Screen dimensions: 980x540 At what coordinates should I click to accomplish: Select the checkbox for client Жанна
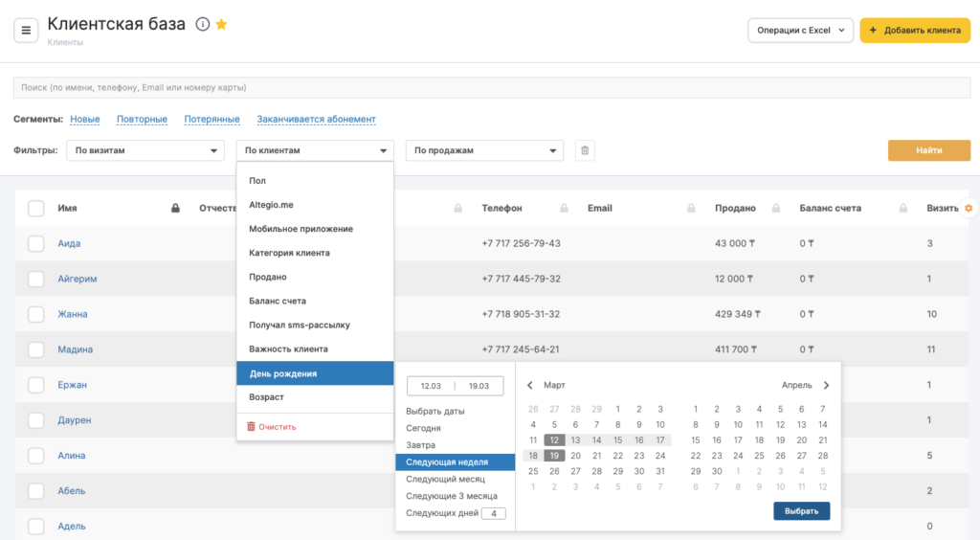(35, 314)
